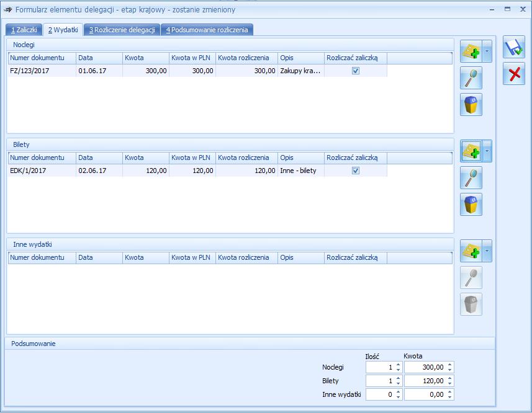
Task: Click Rozliczać zaliczką header in Noclegi
Action: [x=356, y=58]
